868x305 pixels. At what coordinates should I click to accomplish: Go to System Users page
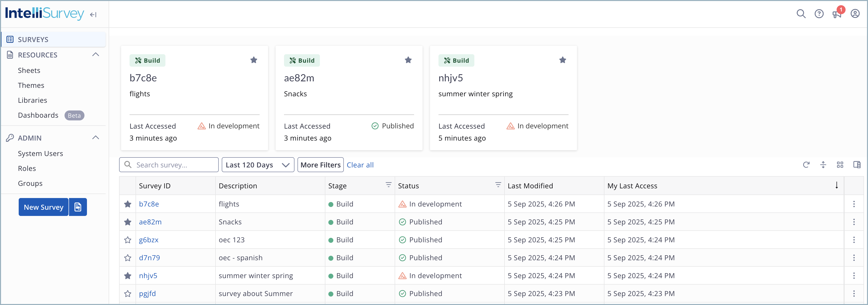[40, 153]
